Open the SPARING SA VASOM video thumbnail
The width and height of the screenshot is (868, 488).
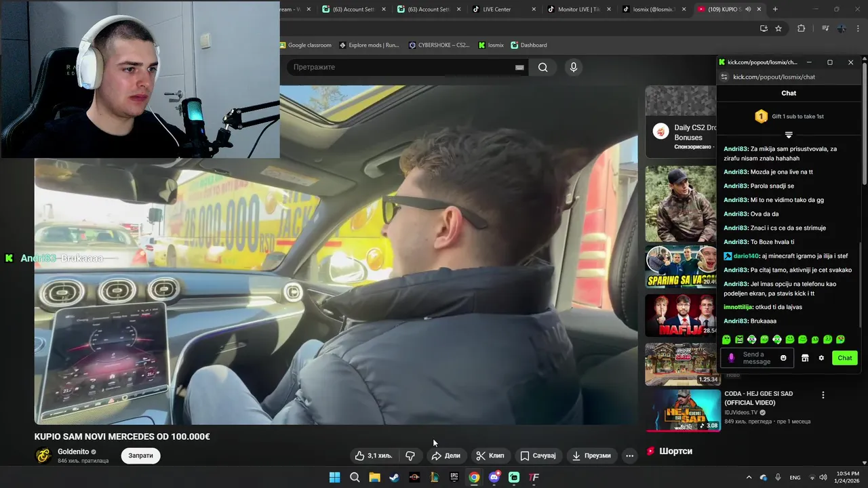coord(681,267)
